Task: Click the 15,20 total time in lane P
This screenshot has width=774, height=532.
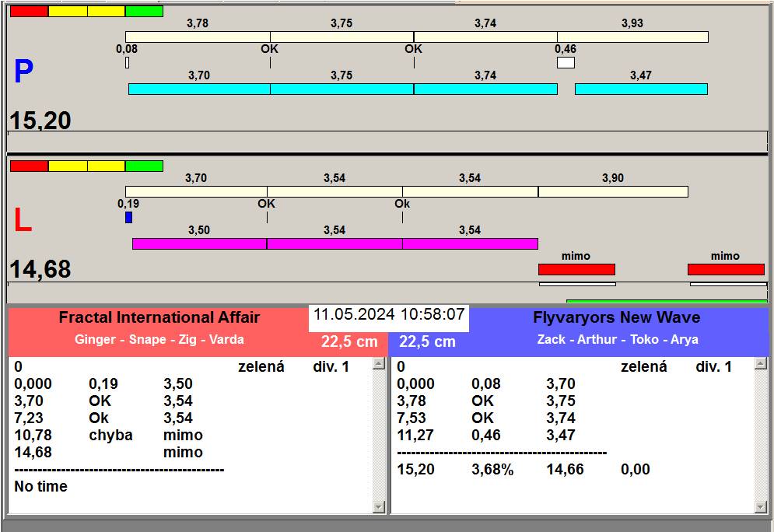Action: 40,121
